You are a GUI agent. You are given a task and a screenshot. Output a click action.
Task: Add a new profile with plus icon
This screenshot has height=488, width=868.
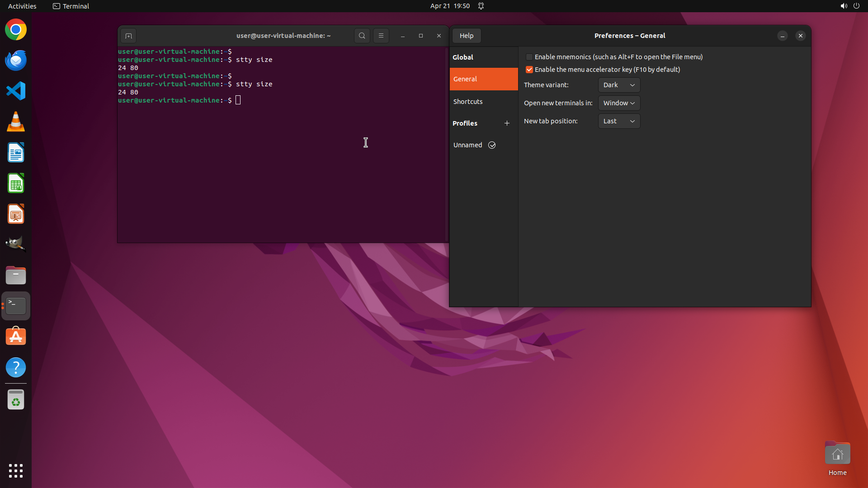point(507,123)
